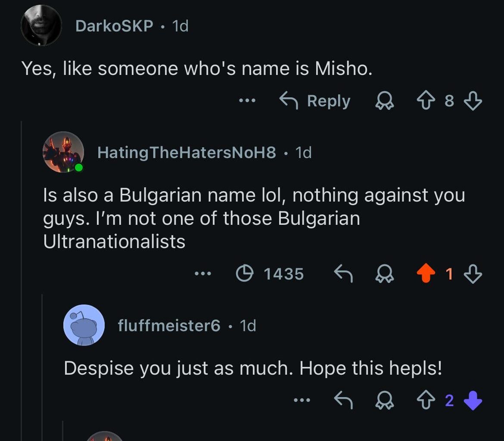The height and width of the screenshot is (441, 504).
Task: Click the upvote arrow on HatingTheHatersNoH8's comment
Action: [x=426, y=273]
